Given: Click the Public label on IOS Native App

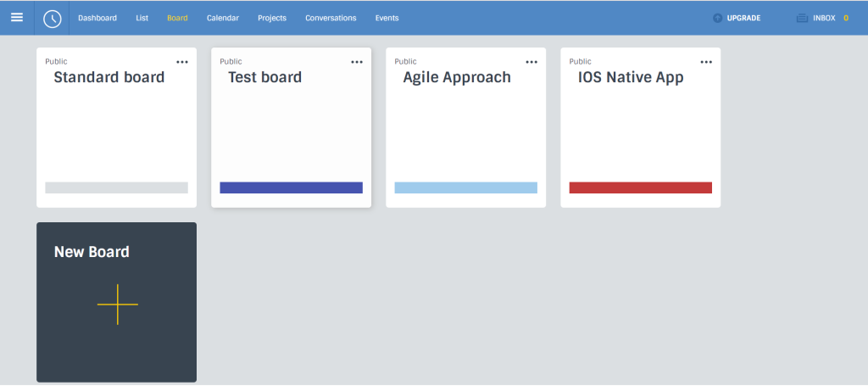Looking at the screenshot, I should pyautogui.click(x=580, y=61).
